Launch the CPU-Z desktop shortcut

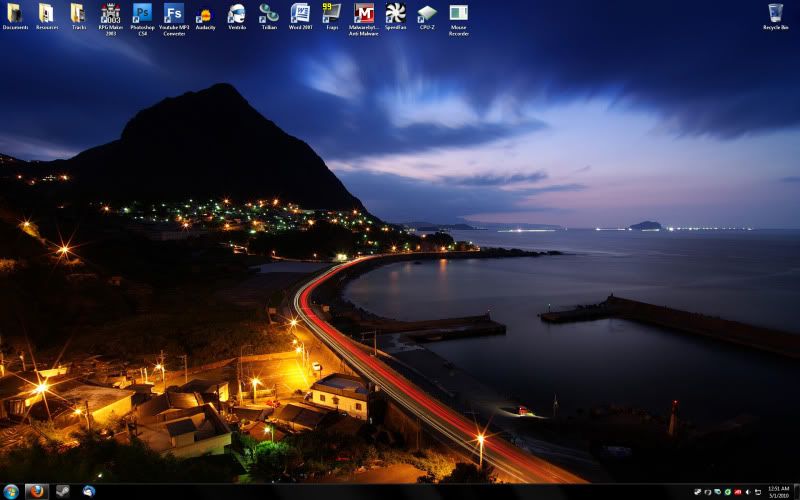pyautogui.click(x=427, y=14)
